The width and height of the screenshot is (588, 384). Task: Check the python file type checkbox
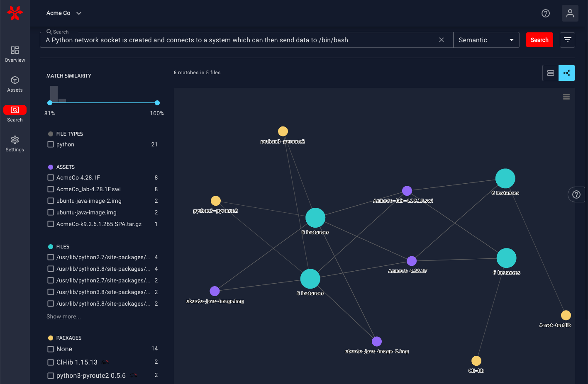50,144
